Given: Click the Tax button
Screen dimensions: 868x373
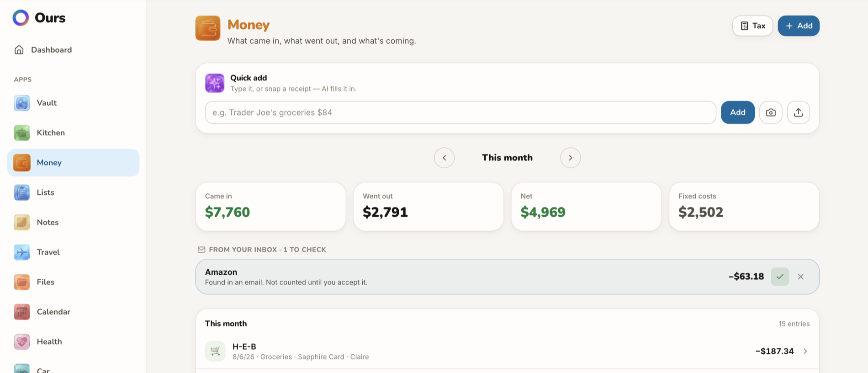Looking at the screenshot, I should click(x=752, y=26).
